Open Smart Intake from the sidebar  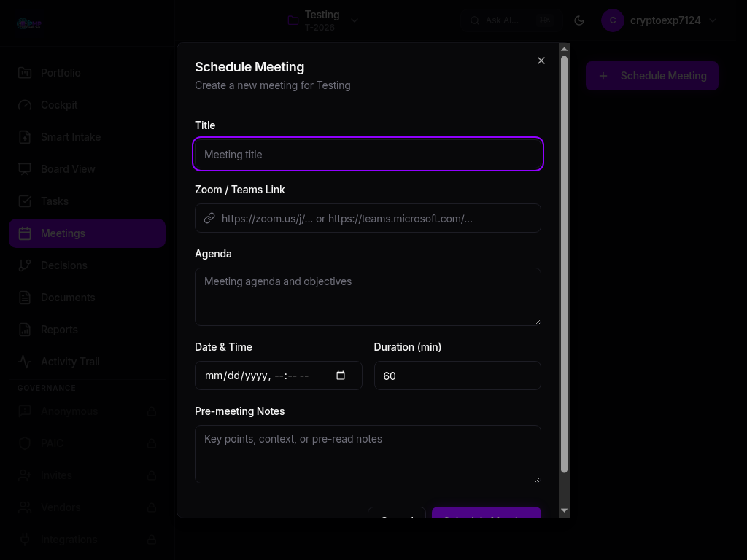88,137
